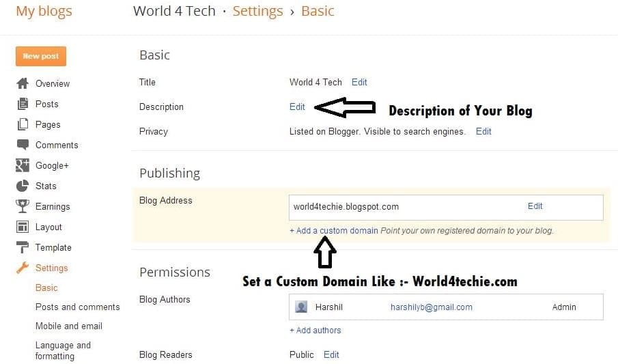Click the World 4 Tech title value
618x364 pixels.
pos(315,82)
